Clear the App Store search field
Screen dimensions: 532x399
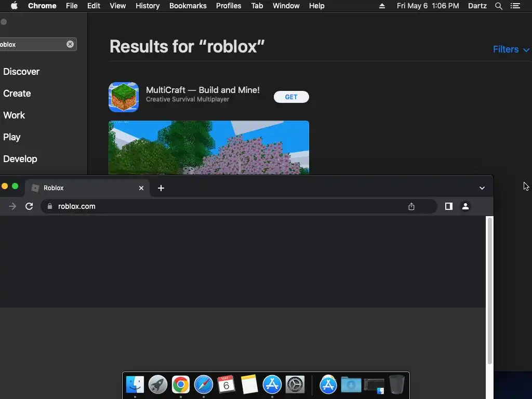click(x=70, y=44)
